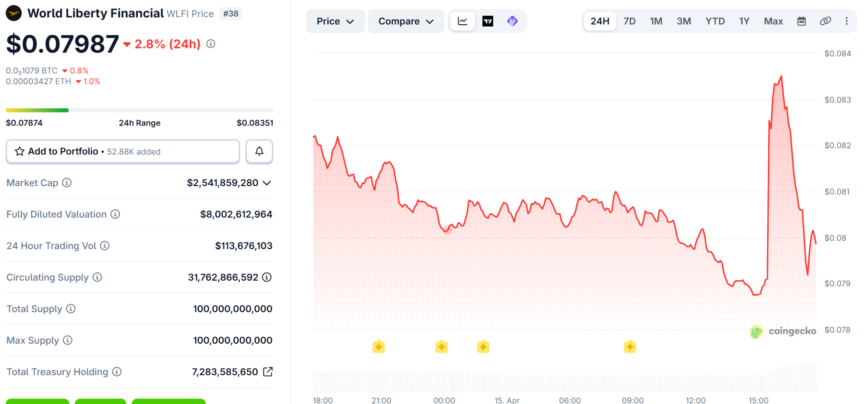Toggle the Circulating Supply info icon

(x=97, y=277)
